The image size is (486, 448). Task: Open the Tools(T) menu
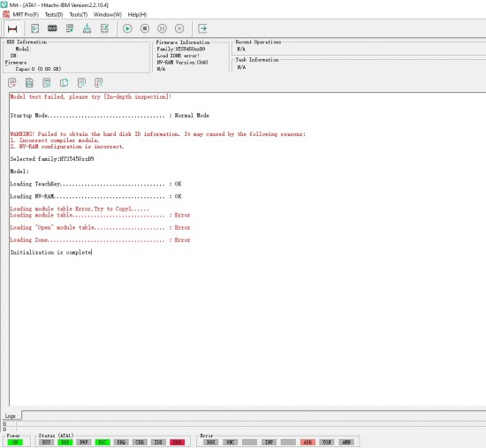click(78, 14)
